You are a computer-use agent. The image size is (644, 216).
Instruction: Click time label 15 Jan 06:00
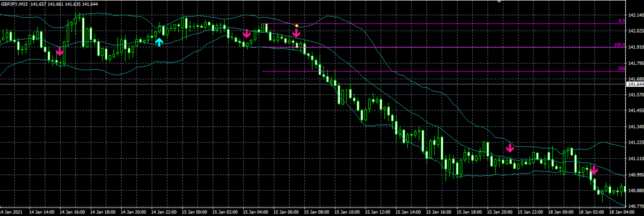(287, 212)
